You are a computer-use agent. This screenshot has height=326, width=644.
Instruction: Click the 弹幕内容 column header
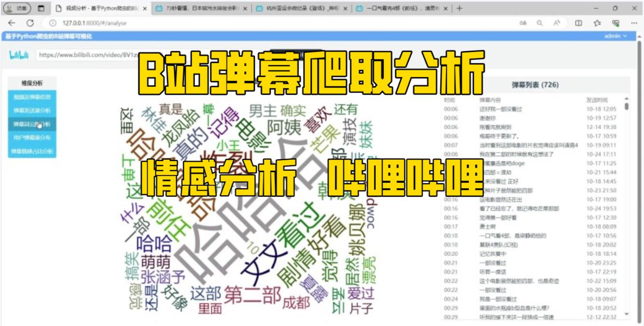coord(490,100)
